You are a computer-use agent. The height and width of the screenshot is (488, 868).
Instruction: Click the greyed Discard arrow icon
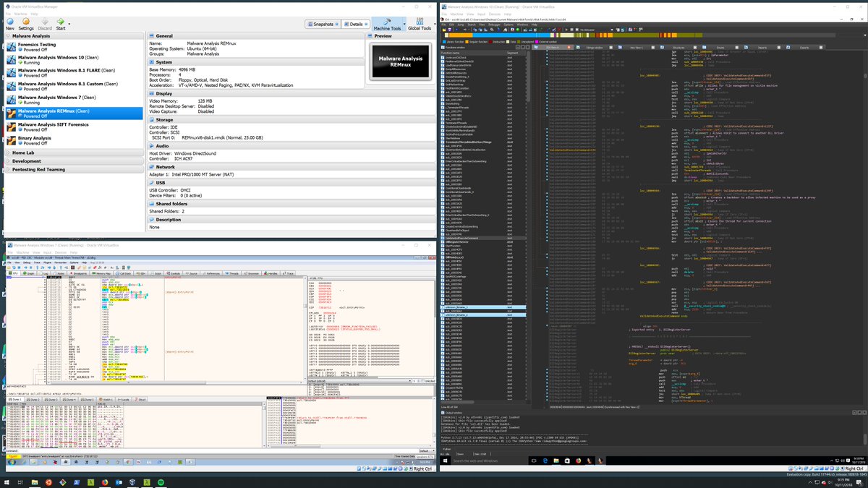click(44, 22)
